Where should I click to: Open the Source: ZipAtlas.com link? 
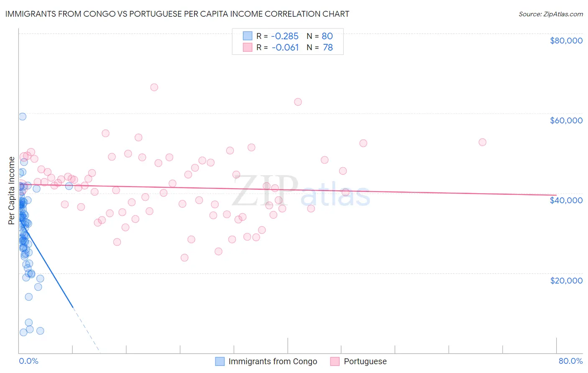click(x=551, y=14)
